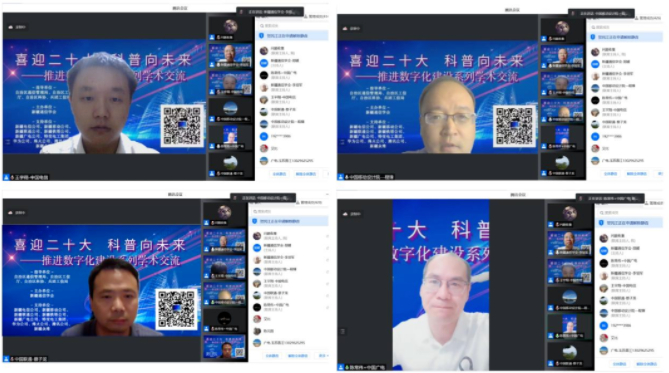Select the last member row in the bottom-right participant list

pos(630,350)
